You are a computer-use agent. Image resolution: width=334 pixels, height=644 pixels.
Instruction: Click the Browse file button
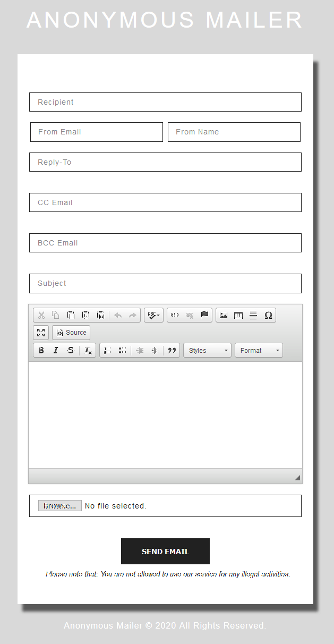tap(60, 506)
